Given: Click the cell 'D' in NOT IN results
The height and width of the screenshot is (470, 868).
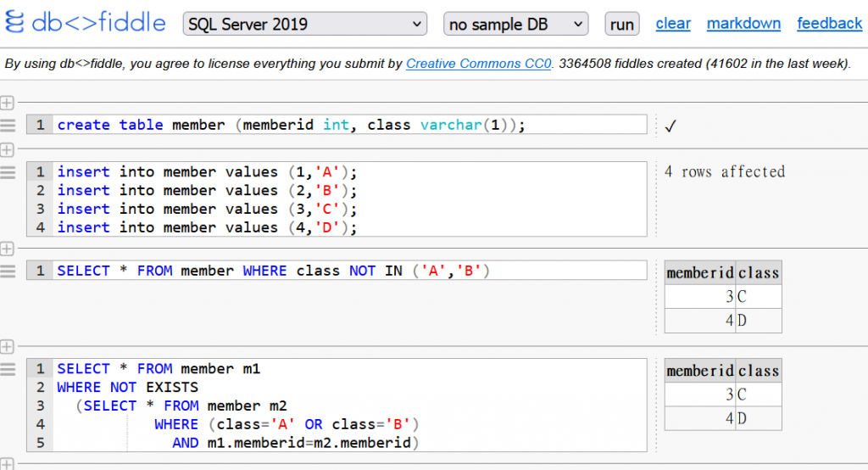Looking at the screenshot, I should (x=759, y=321).
